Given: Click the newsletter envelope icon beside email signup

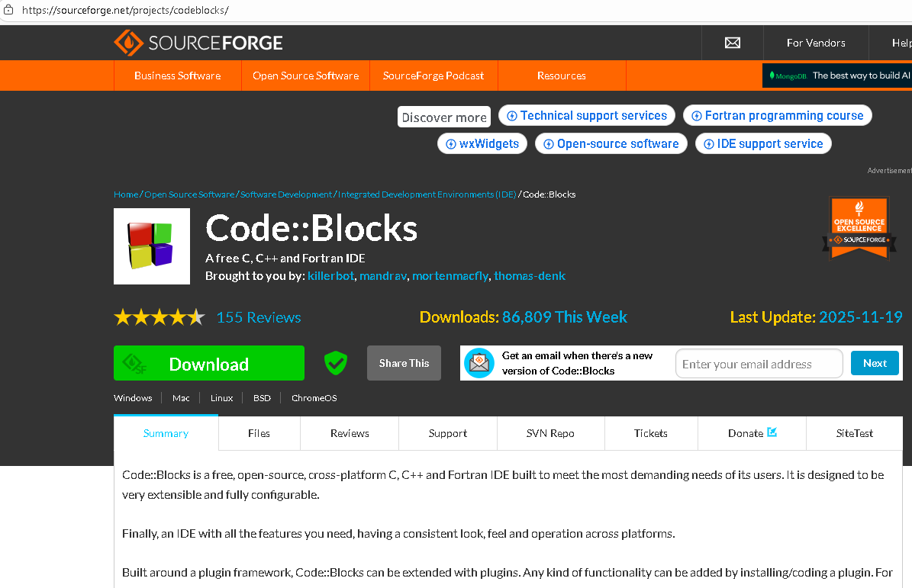Looking at the screenshot, I should click(479, 364).
